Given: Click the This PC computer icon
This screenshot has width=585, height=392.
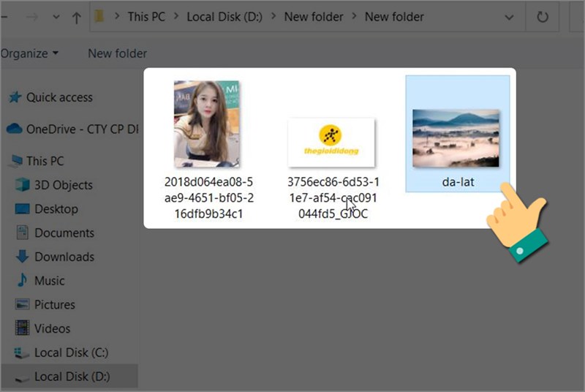Looking at the screenshot, I should pos(16,161).
